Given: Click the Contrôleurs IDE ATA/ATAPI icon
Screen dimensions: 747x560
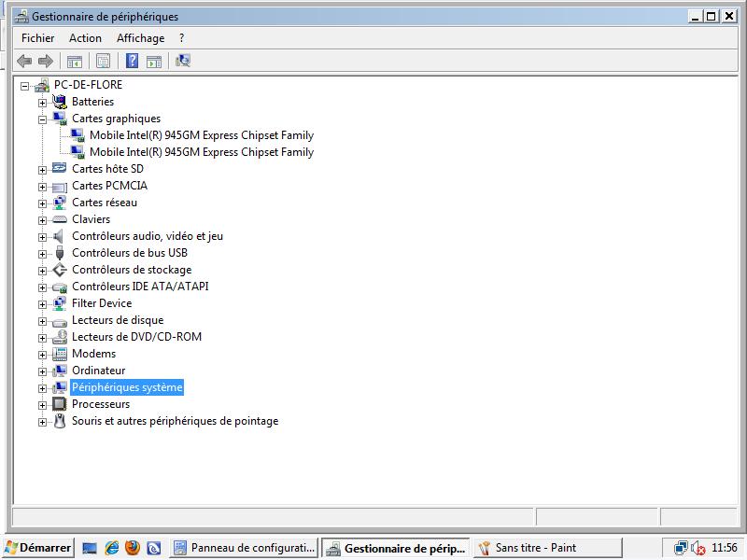Looking at the screenshot, I should point(60,287).
